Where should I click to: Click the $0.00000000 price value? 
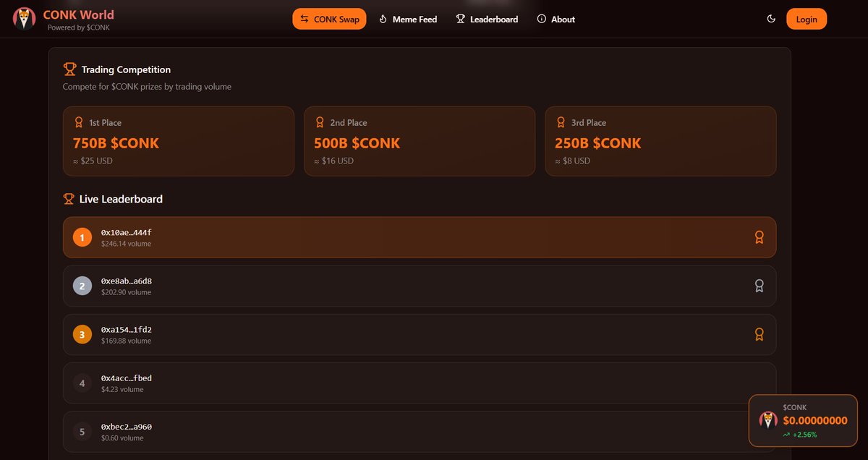tap(815, 420)
